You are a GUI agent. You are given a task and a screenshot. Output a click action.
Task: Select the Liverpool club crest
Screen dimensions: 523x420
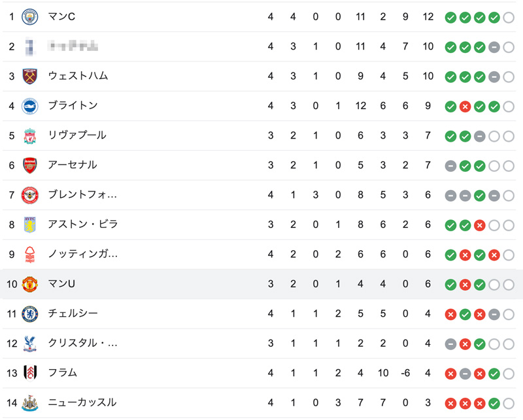pyautogui.click(x=29, y=136)
